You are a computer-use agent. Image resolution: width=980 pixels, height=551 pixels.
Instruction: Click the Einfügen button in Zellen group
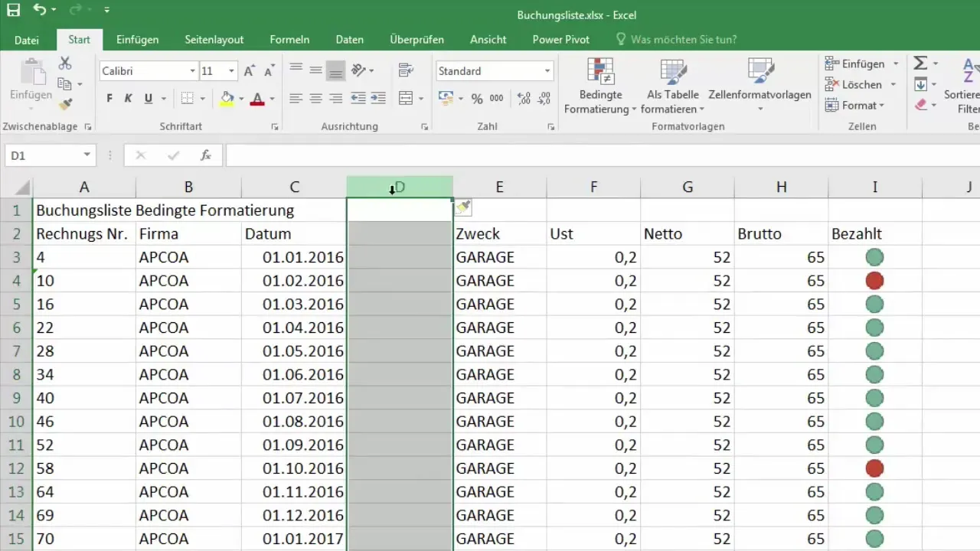click(x=856, y=64)
